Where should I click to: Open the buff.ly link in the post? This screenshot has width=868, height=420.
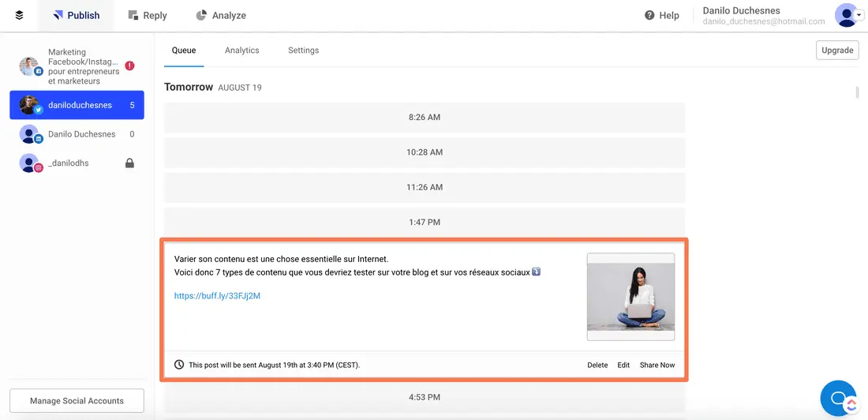click(217, 296)
